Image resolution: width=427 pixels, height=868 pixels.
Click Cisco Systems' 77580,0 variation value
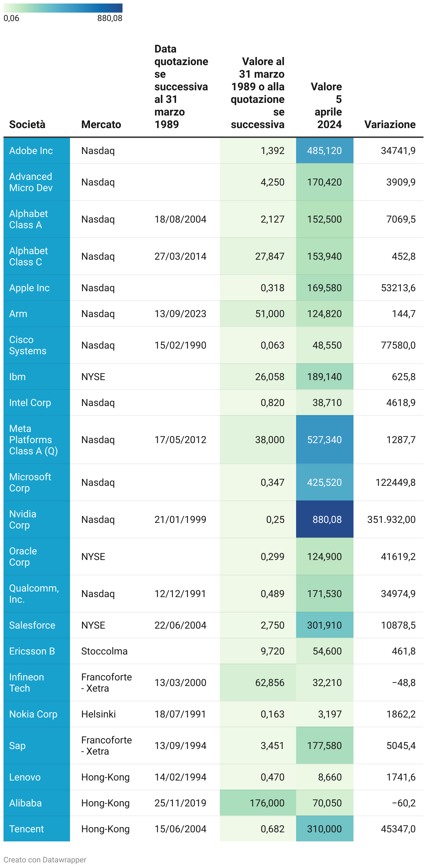(x=398, y=345)
